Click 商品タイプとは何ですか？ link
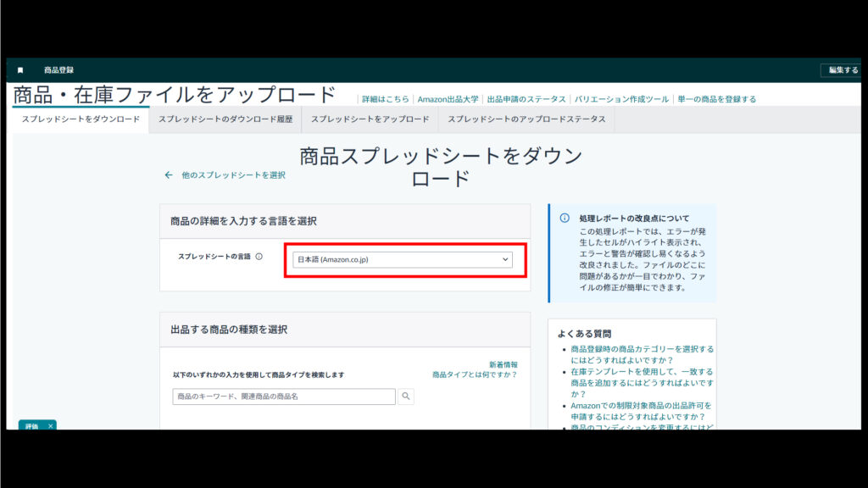Screen dimensions: 868x488 click(x=475, y=374)
